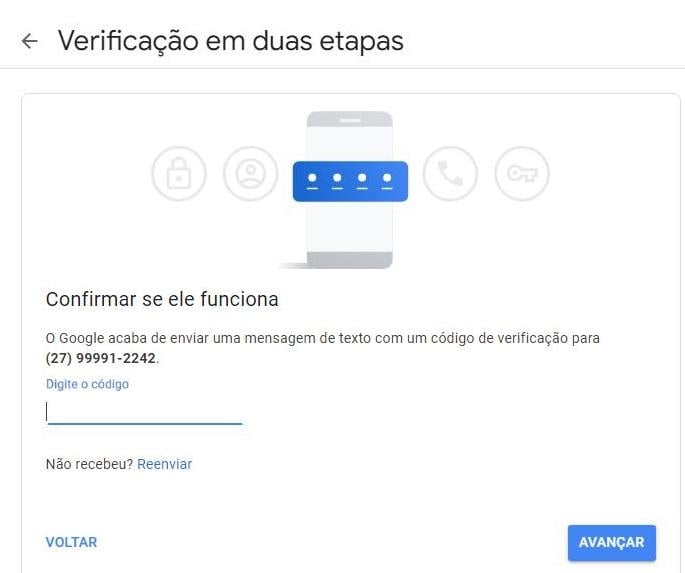The width and height of the screenshot is (685, 573).
Task: Click the 'Verificação em duas etapas' title
Action: pos(231,41)
